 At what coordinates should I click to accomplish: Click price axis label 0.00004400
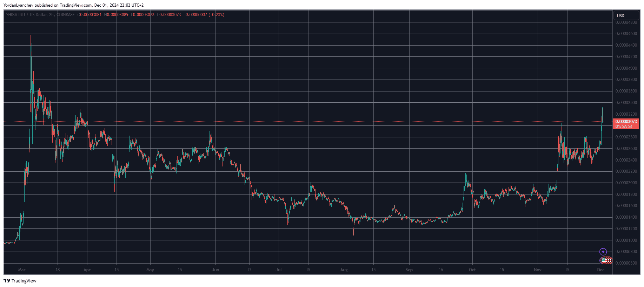626,45
